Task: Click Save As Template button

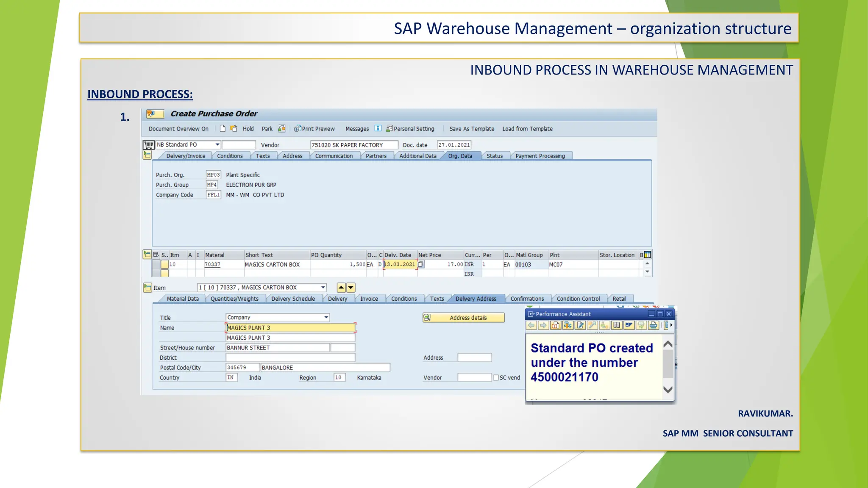Action: click(472, 129)
